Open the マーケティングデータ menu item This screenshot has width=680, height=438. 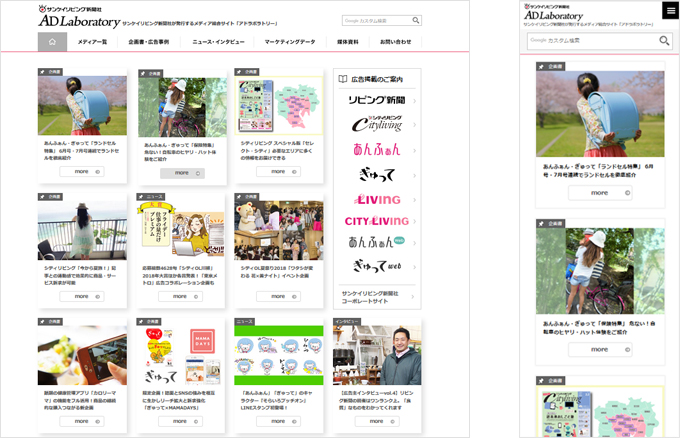pyautogui.click(x=290, y=42)
